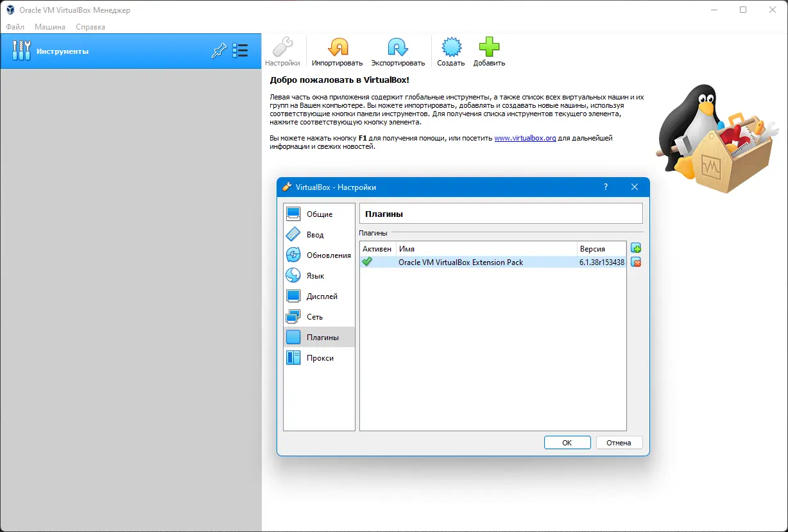
Task: Confirm settings with the OK button
Action: (567, 442)
